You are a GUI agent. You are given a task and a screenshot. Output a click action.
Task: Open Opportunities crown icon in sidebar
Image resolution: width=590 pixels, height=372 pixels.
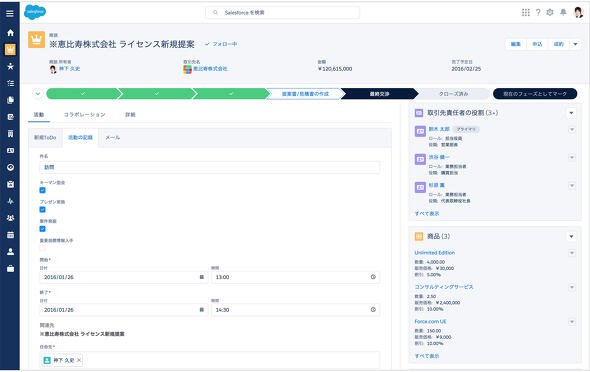(x=10, y=49)
